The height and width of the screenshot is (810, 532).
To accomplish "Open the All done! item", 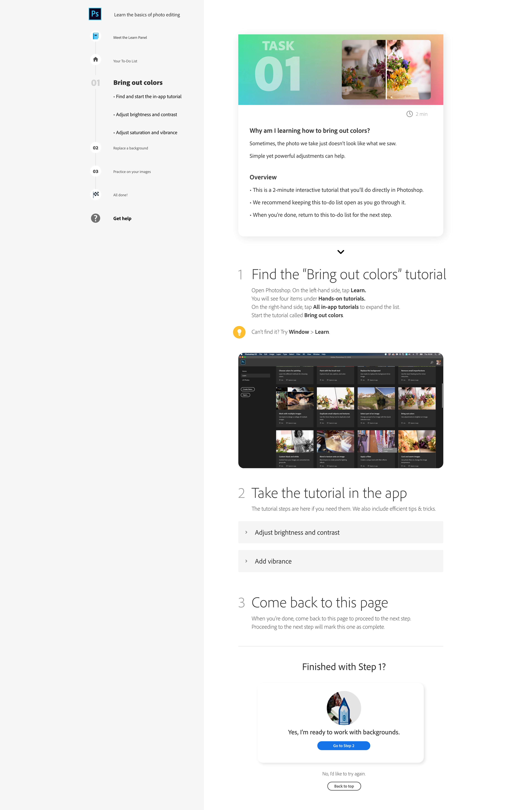I will 120,195.
